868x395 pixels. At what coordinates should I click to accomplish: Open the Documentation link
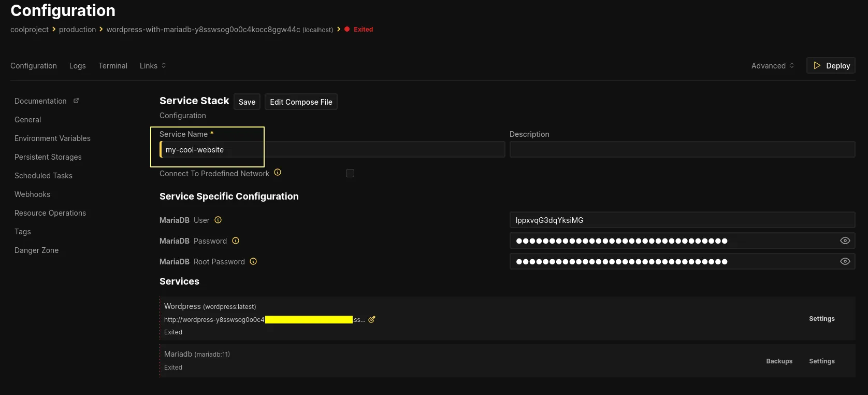point(40,101)
